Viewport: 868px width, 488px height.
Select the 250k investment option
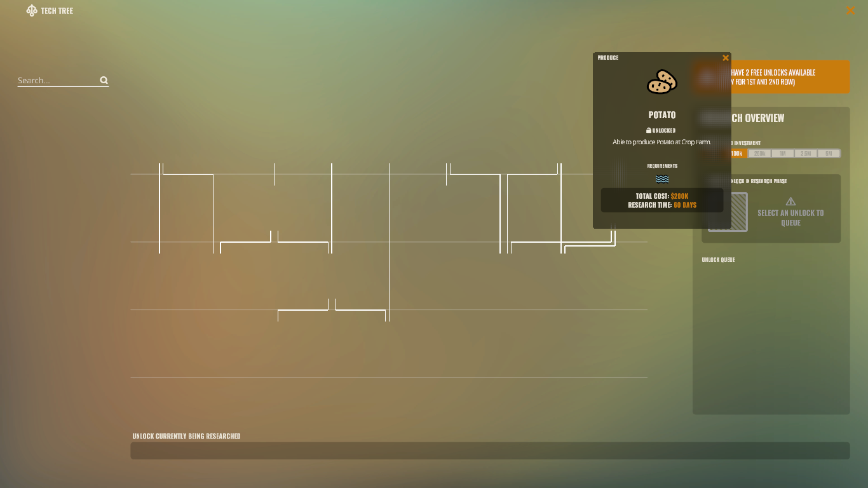tap(760, 154)
